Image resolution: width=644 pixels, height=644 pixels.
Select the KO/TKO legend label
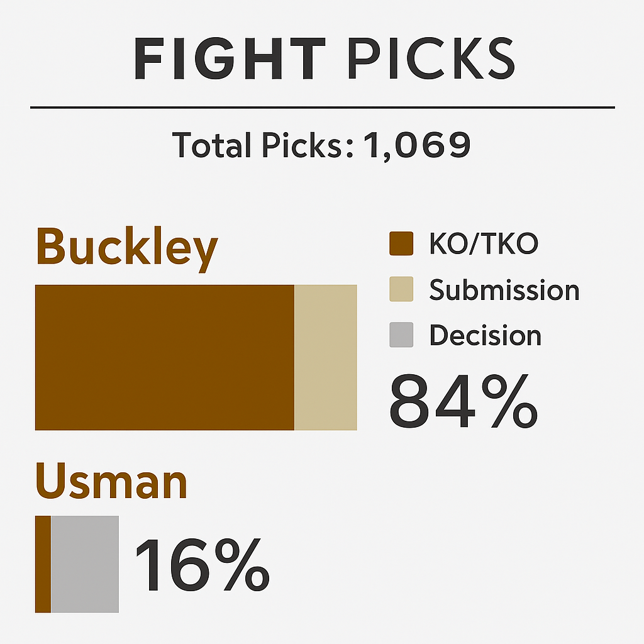(x=484, y=244)
